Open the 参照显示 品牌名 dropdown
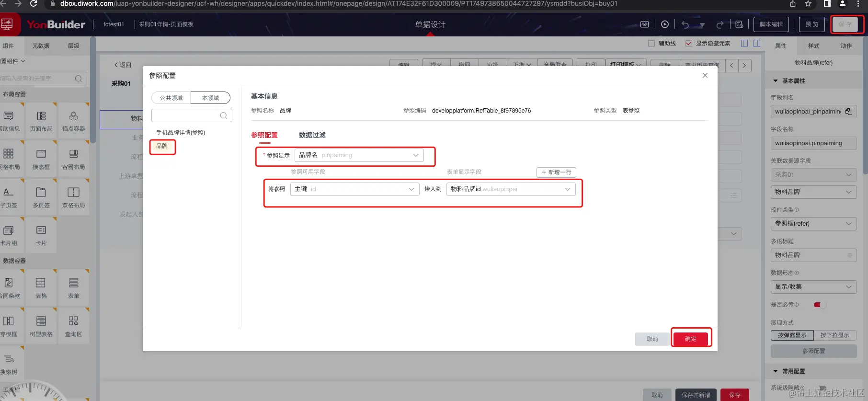Screen dimensions: 868x401 pyautogui.click(x=359, y=155)
